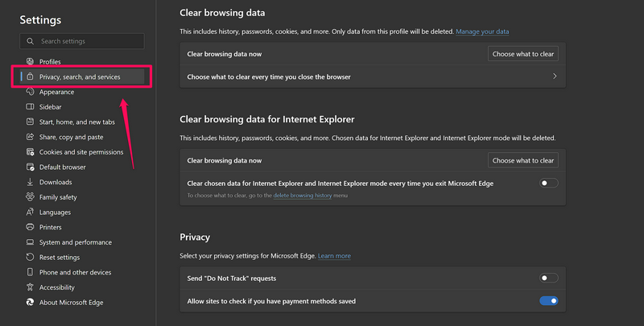644x326 pixels.
Task: Enable Send "Do Not Track" requests
Action: 548,278
